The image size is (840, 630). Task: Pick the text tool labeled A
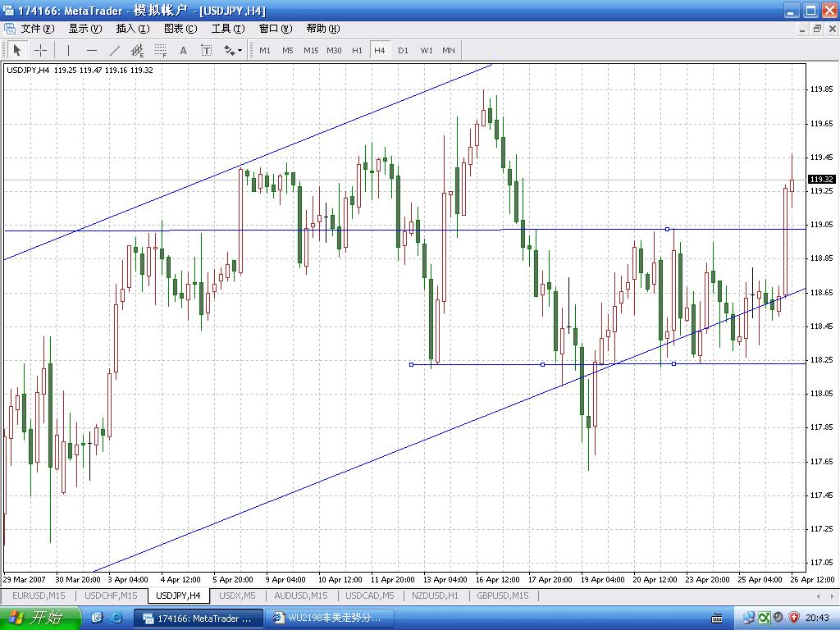183,50
